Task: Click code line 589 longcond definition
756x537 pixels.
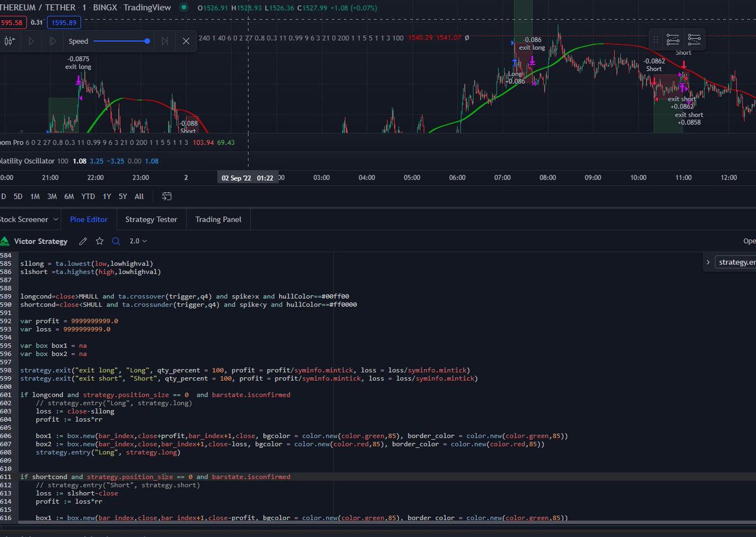Action: click(x=185, y=296)
